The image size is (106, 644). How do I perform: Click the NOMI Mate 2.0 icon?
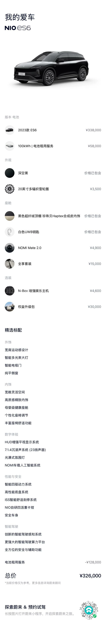(x=9, y=248)
